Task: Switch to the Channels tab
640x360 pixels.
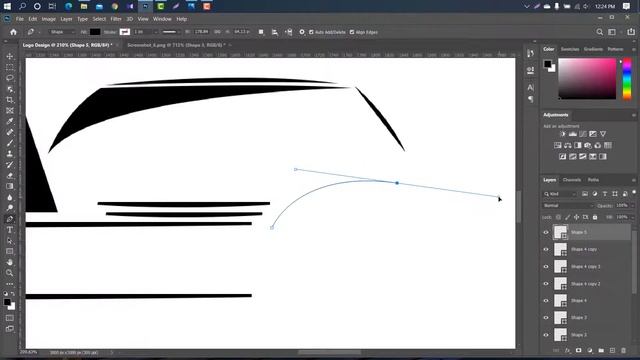Action: tap(572, 180)
